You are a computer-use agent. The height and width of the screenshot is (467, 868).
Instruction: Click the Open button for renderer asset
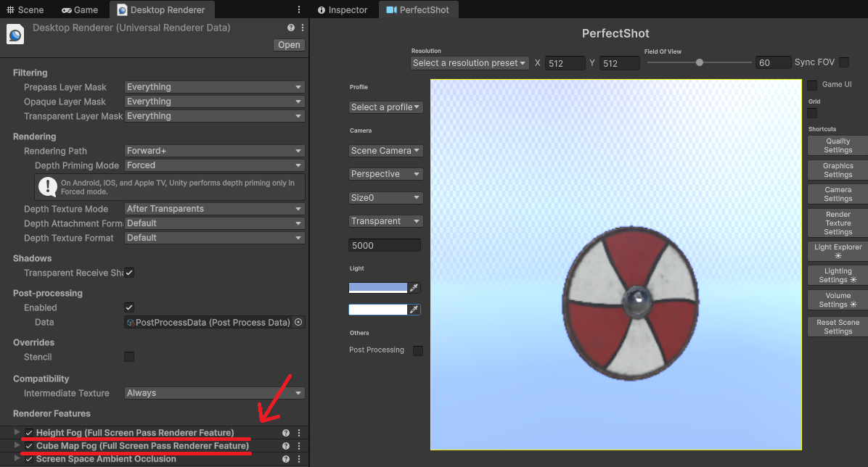click(x=289, y=45)
